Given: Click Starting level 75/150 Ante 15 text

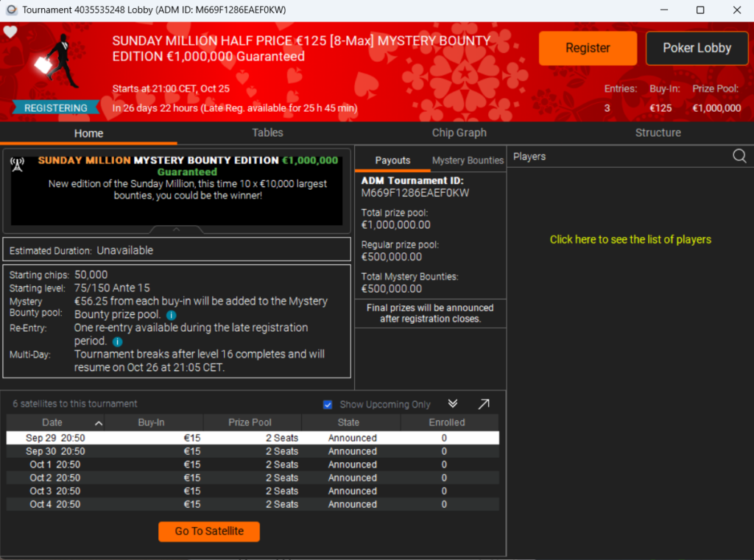Looking at the screenshot, I should pyautogui.click(x=112, y=288).
